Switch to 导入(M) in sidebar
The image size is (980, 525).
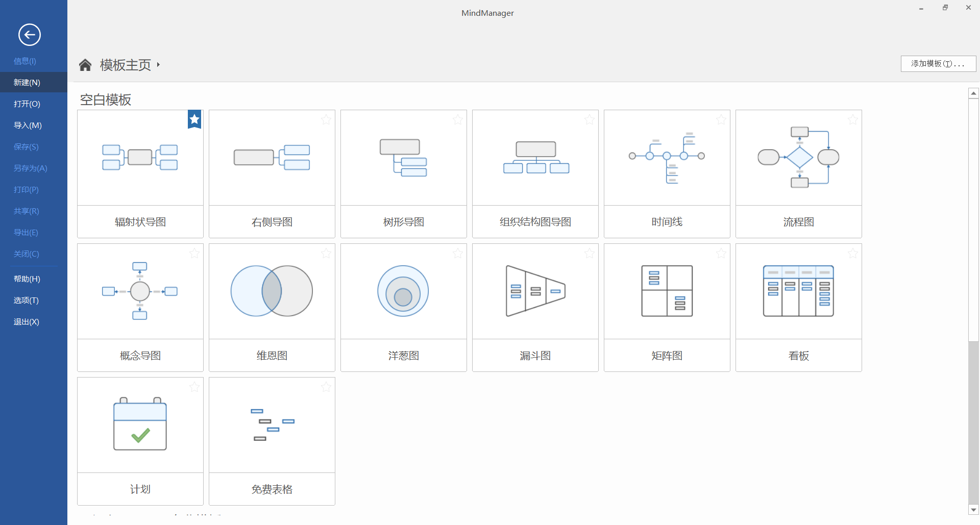pyautogui.click(x=28, y=125)
